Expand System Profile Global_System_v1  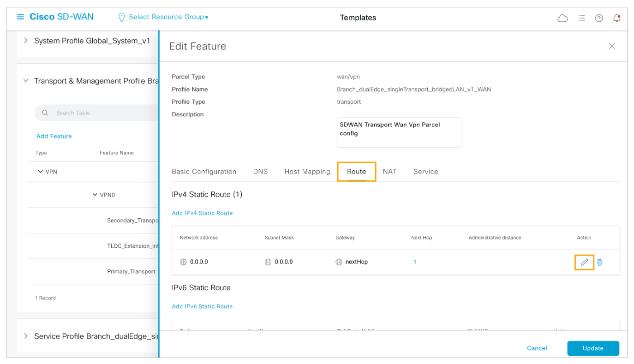(26, 41)
